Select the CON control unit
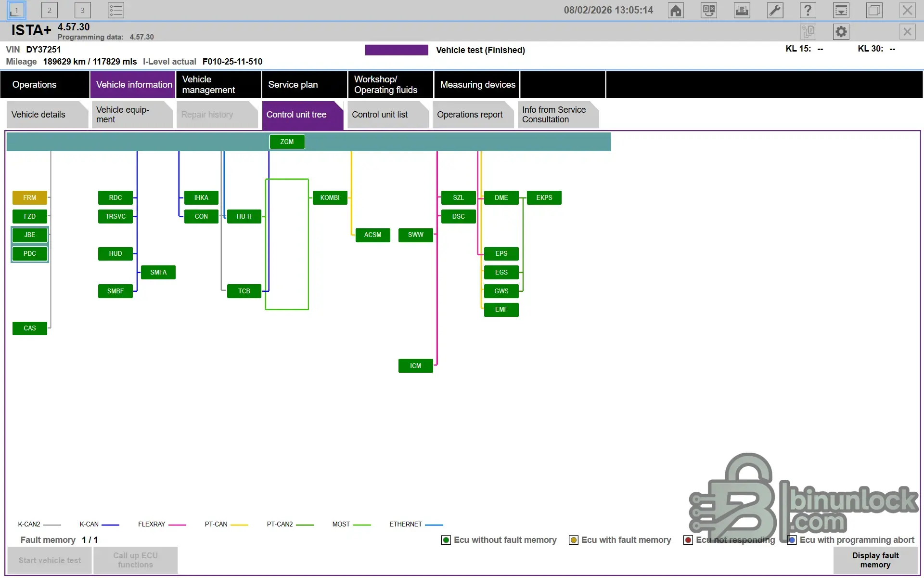 click(201, 216)
